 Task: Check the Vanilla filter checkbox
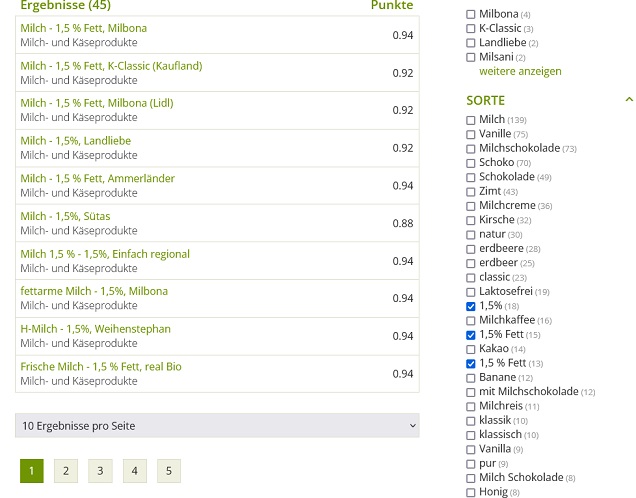[x=471, y=449]
